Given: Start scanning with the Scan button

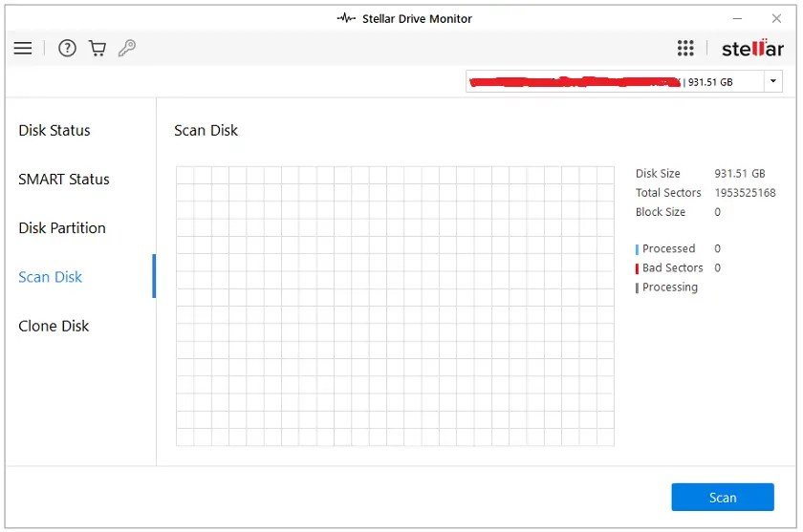Looking at the screenshot, I should [723, 498].
